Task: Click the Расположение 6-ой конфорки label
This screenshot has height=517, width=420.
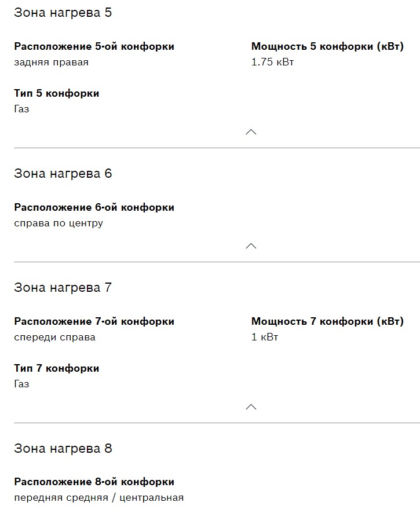Action: (x=94, y=207)
